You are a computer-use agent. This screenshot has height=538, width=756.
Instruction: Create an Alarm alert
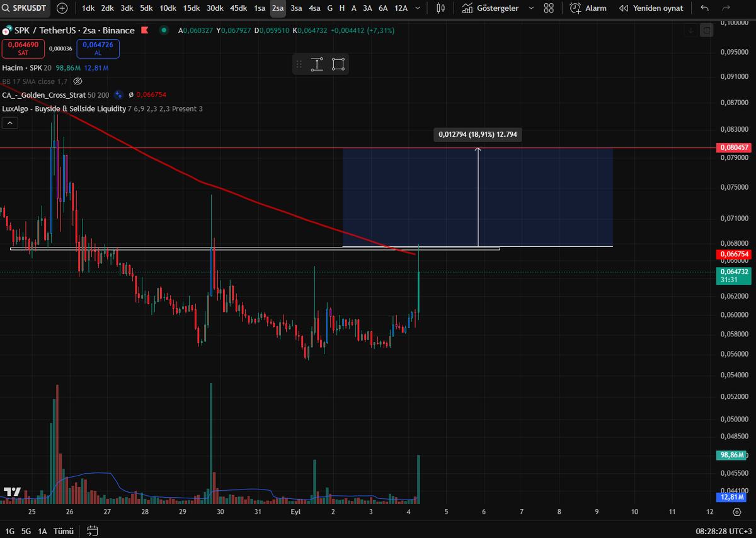(588, 8)
